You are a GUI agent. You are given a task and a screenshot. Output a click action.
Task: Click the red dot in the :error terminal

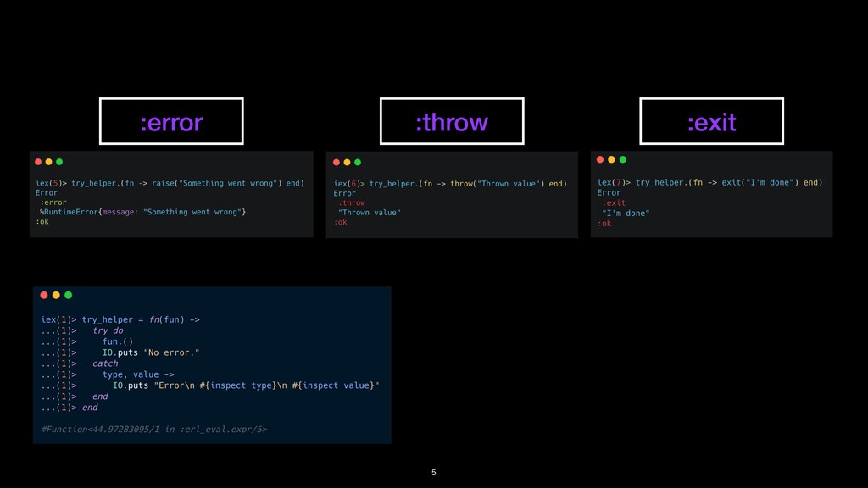(x=38, y=162)
